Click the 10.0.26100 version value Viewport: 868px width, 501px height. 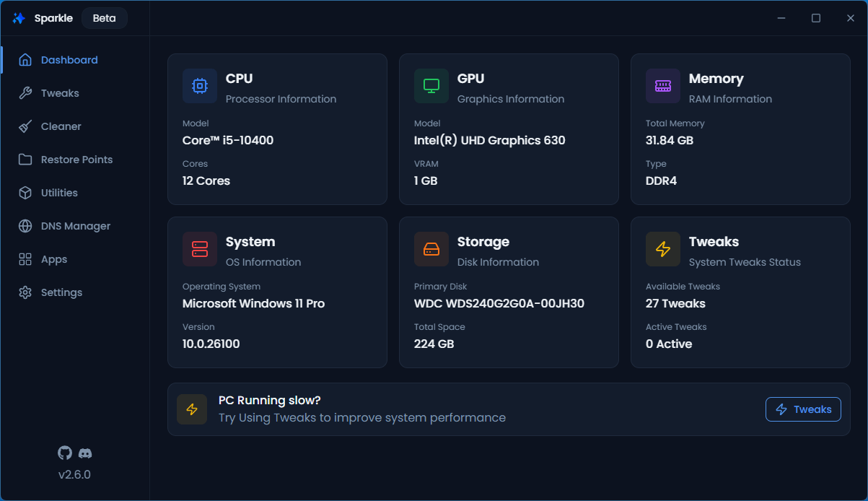click(x=211, y=344)
